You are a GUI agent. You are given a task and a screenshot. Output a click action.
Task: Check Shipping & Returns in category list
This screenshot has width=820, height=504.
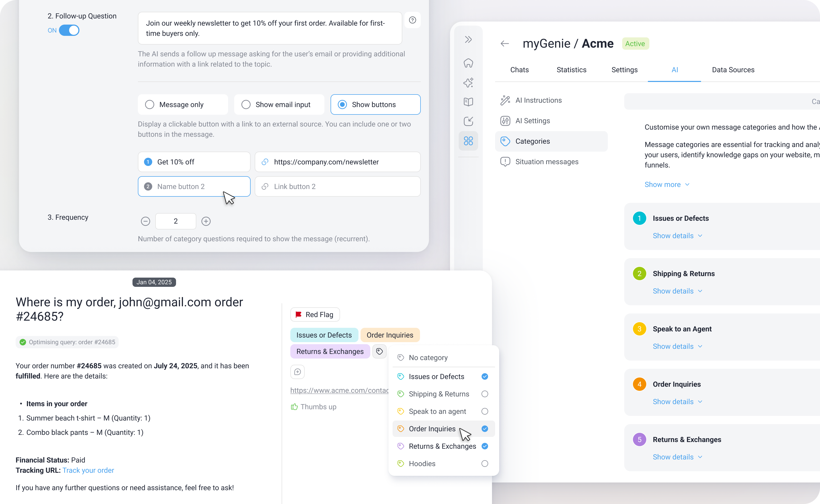[485, 394]
